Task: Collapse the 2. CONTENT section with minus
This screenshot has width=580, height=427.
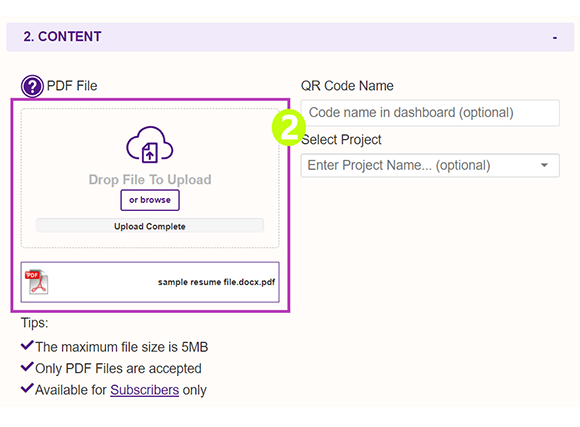Action: coord(554,38)
